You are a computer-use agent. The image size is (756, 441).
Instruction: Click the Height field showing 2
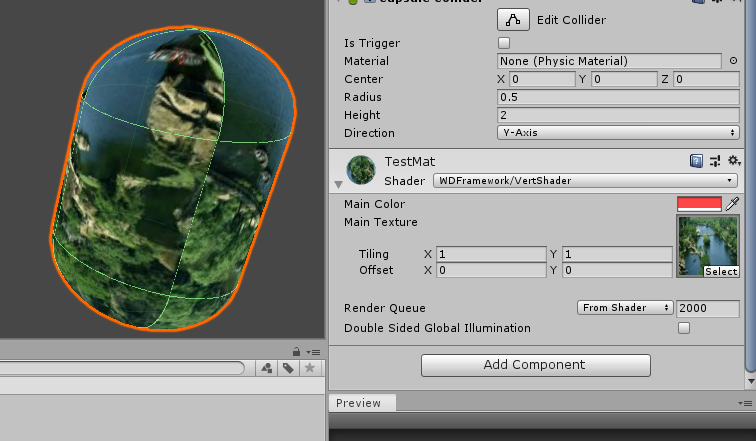click(x=618, y=115)
